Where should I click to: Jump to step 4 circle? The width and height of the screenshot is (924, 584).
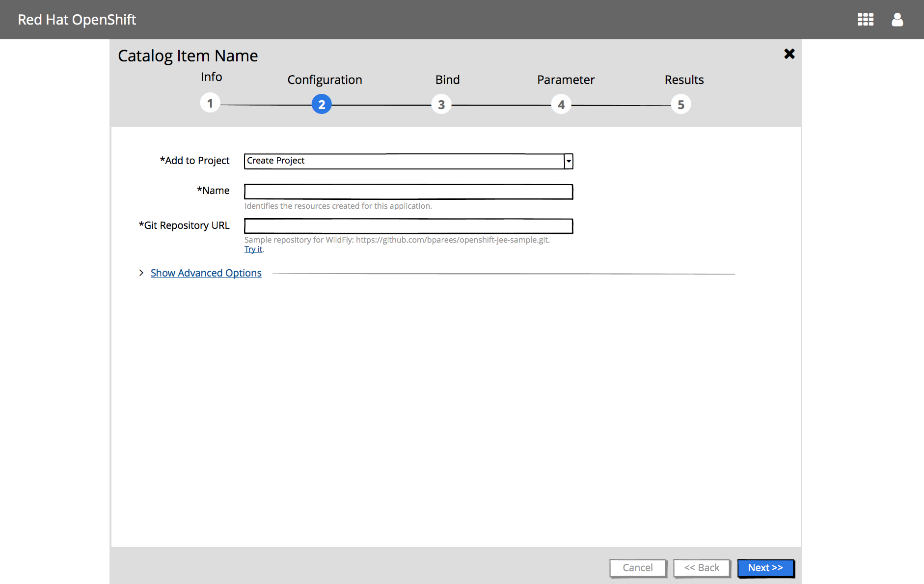pos(561,104)
